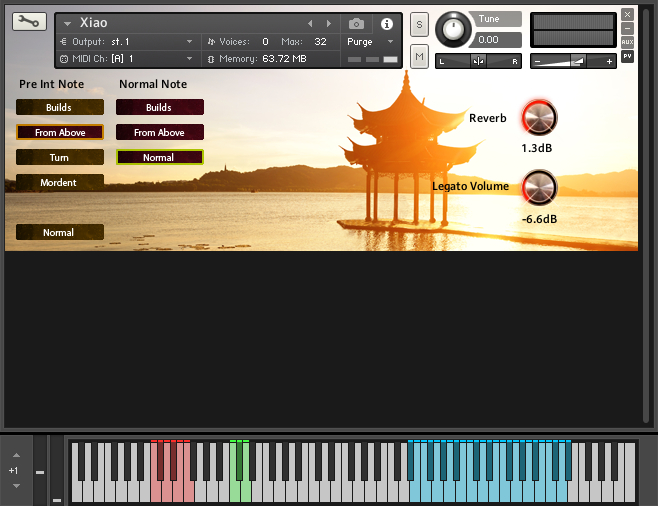Click the Reverb knob

pos(538,118)
